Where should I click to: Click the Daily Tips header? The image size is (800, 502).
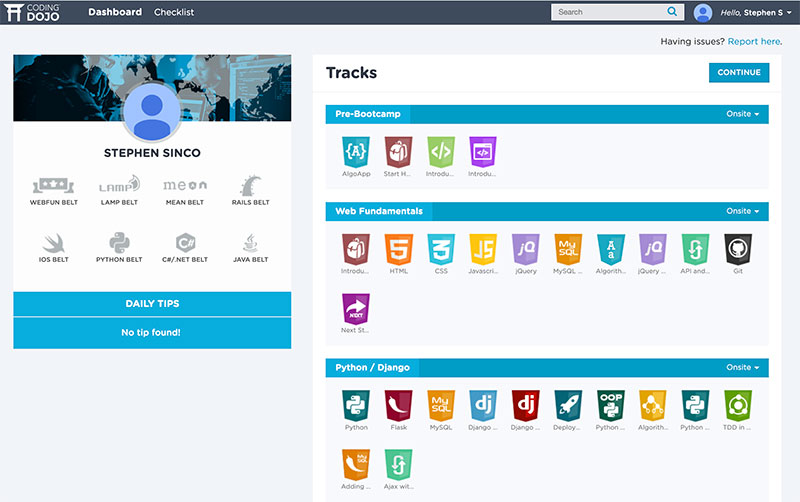[152, 304]
